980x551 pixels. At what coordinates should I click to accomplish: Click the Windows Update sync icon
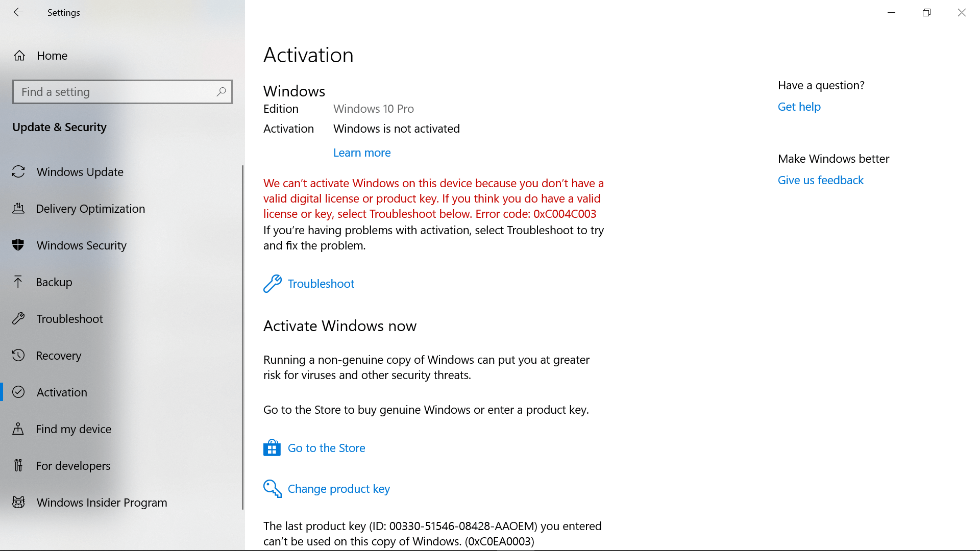coord(18,172)
